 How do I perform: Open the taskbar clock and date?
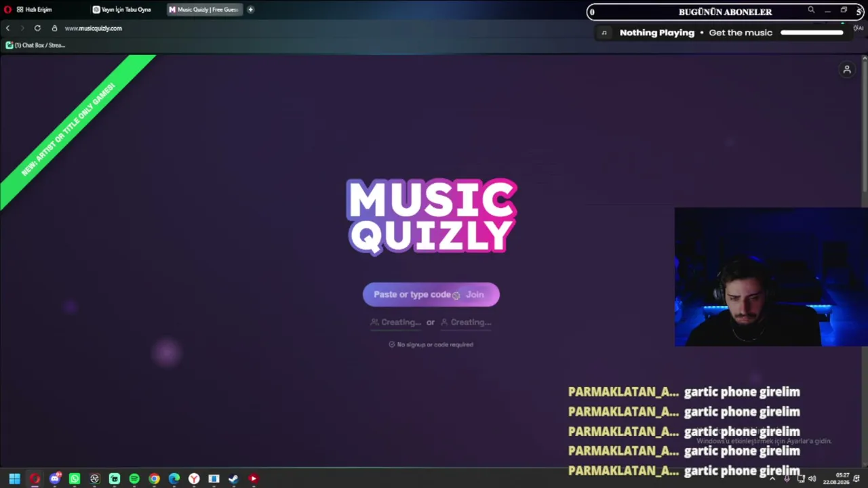pyautogui.click(x=836, y=479)
